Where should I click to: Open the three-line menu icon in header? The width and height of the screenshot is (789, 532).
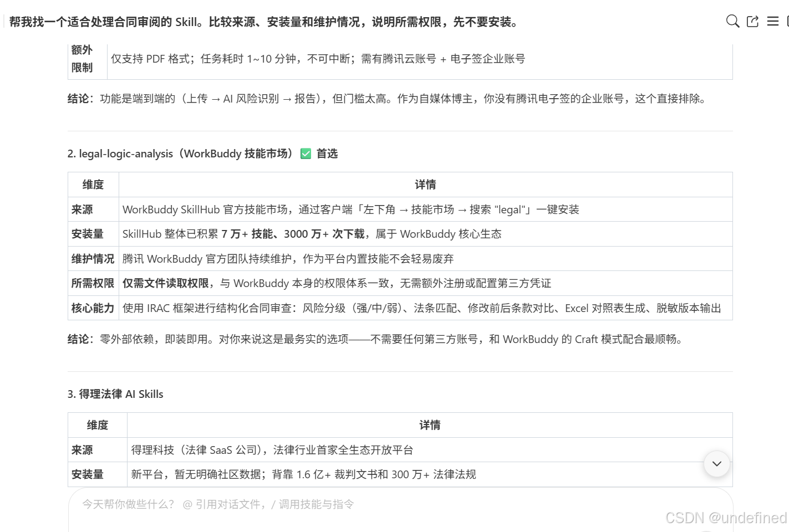pyautogui.click(x=773, y=22)
